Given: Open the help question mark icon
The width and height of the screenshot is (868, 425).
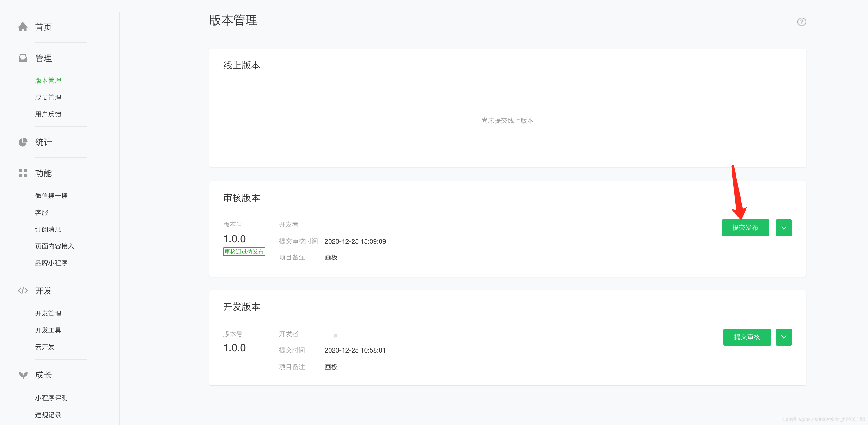Looking at the screenshot, I should [x=801, y=22].
